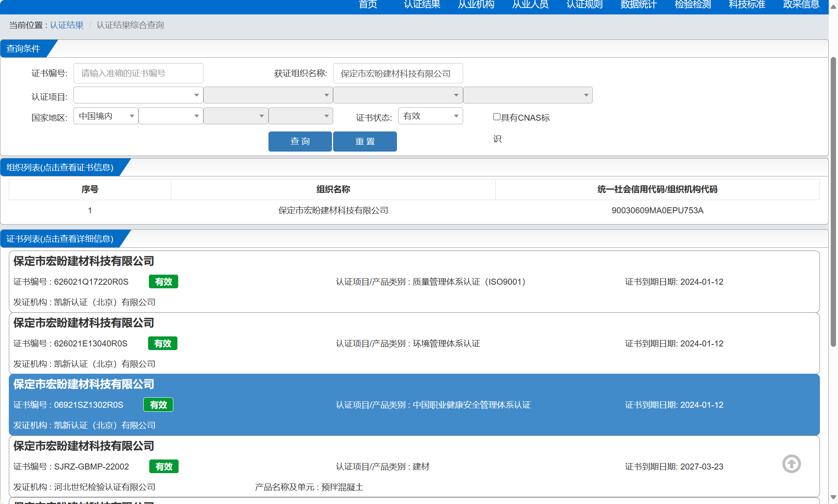Open certificate 626021Q17220R0S details
This screenshot has height=504, width=838.
pyautogui.click(x=414, y=282)
